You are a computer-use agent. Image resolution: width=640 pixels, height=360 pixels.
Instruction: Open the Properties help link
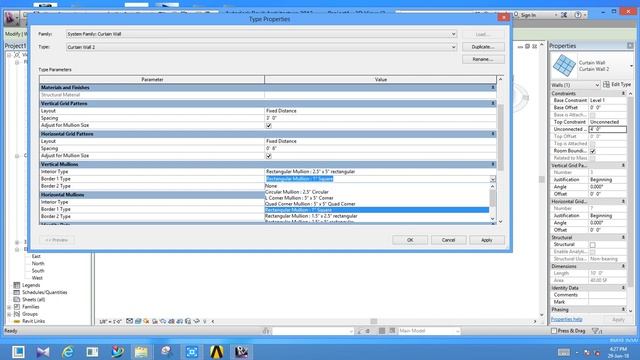pos(567,319)
